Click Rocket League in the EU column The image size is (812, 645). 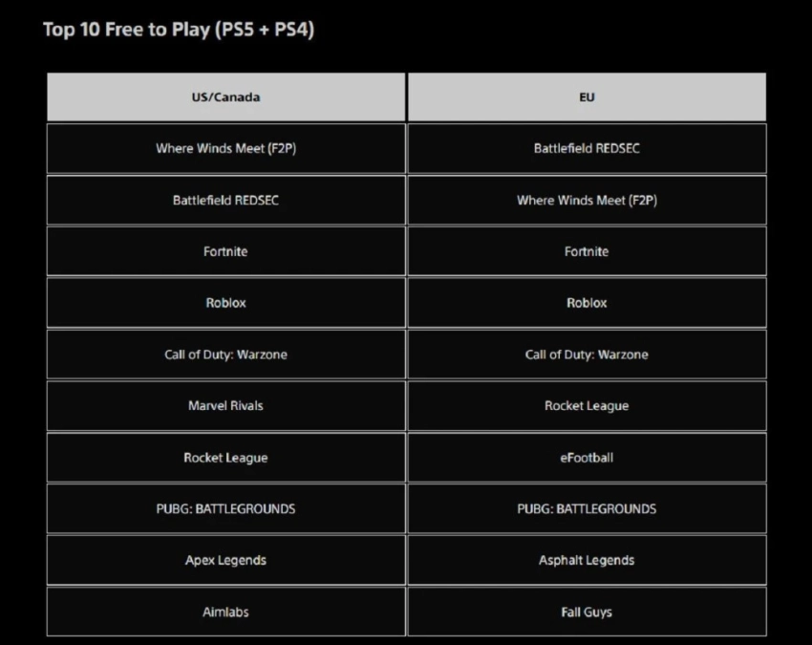587,406
